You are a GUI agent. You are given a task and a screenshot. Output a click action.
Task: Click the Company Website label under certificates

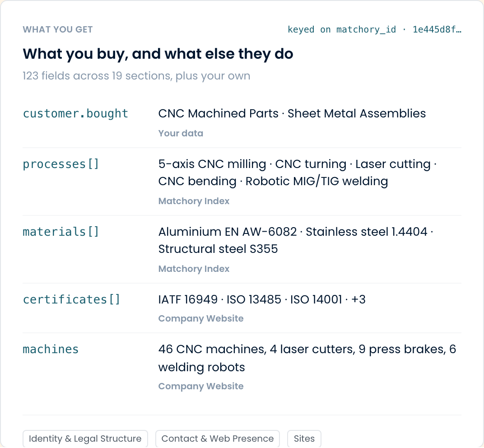[x=201, y=318]
